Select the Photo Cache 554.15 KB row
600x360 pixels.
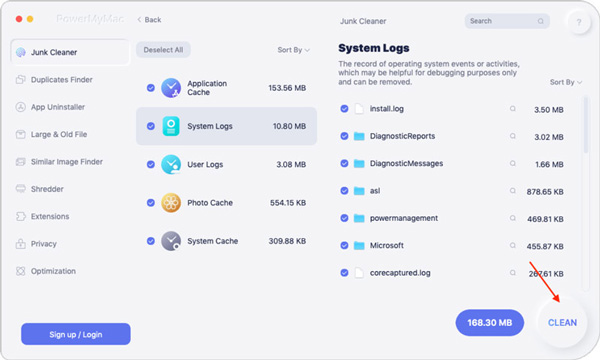[x=227, y=203]
